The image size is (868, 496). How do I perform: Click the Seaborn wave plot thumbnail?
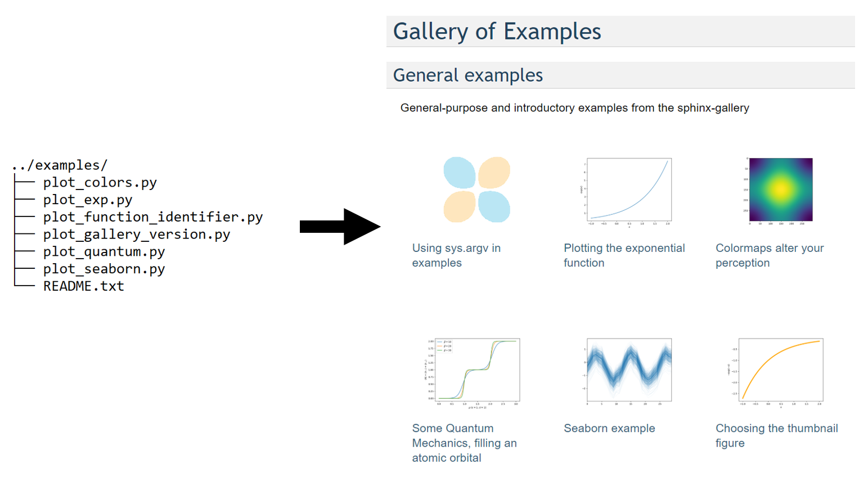coord(628,370)
